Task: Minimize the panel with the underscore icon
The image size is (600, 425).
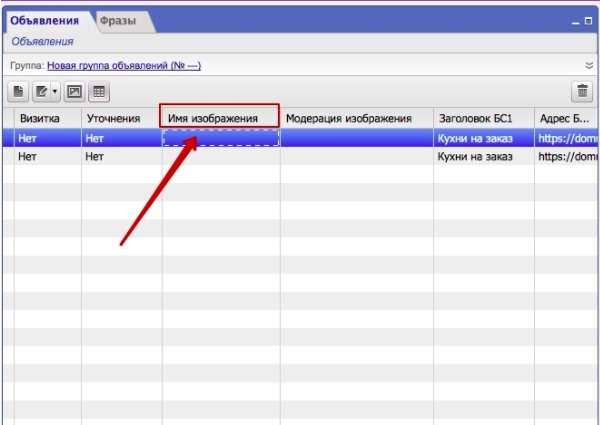Action: [x=575, y=20]
